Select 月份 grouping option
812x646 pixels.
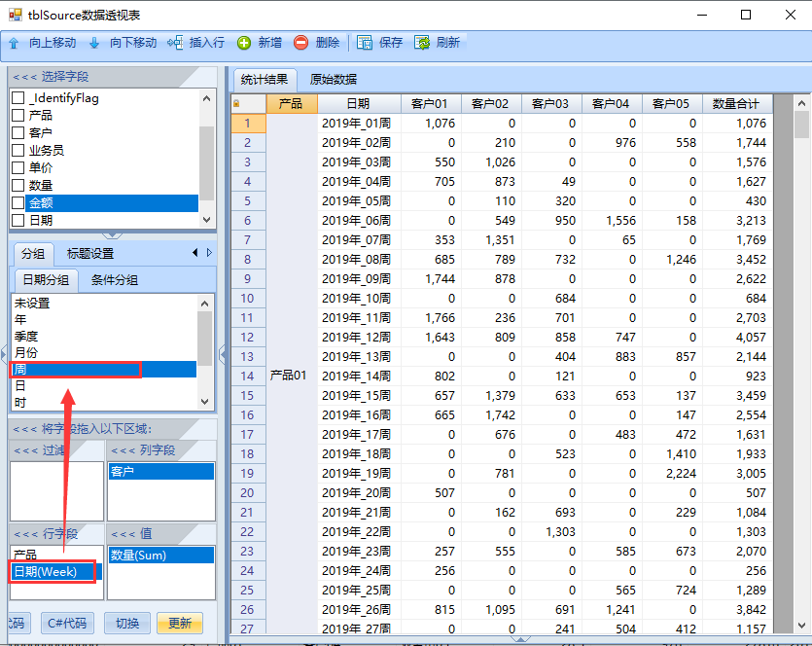pyautogui.click(x=104, y=353)
